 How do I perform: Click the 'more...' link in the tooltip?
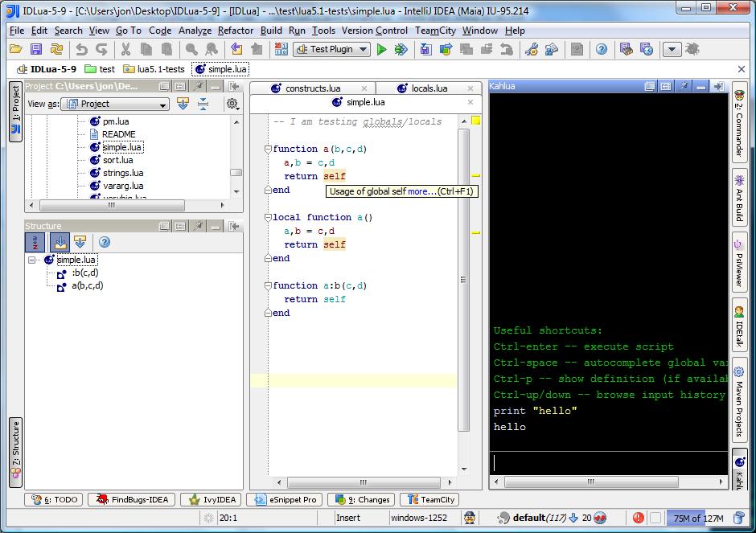coord(418,191)
